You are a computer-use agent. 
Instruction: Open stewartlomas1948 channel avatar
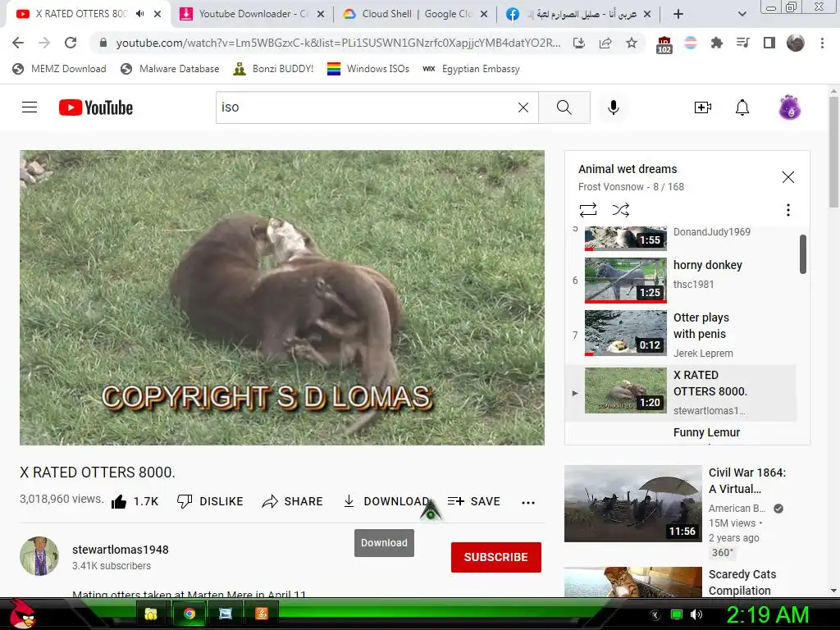point(39,556)
